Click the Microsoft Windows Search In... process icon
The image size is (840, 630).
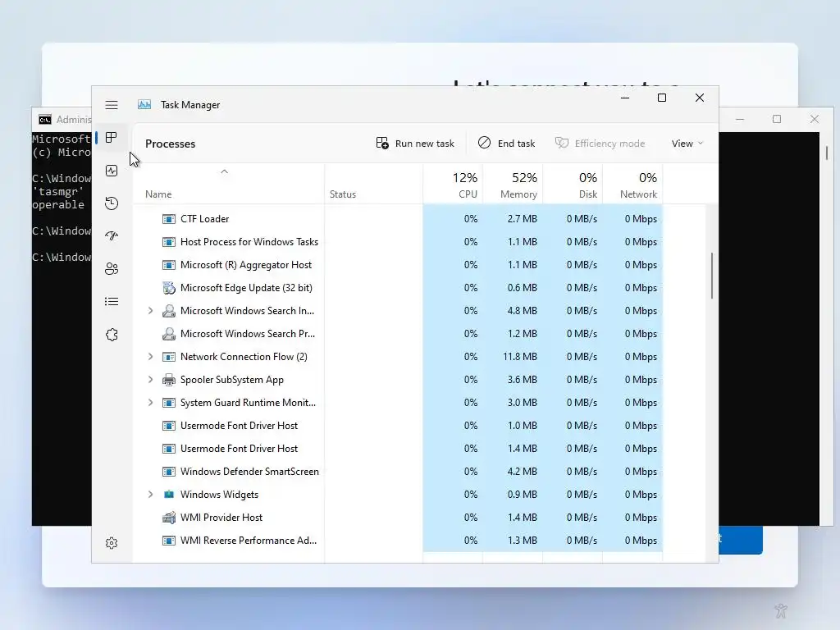[169, 311]
